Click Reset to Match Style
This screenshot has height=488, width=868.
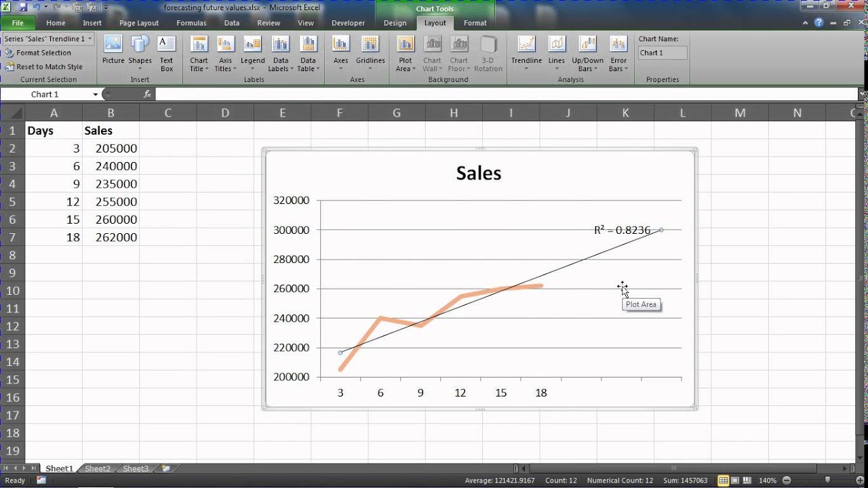pyautogui.click(x=43, y=66)
